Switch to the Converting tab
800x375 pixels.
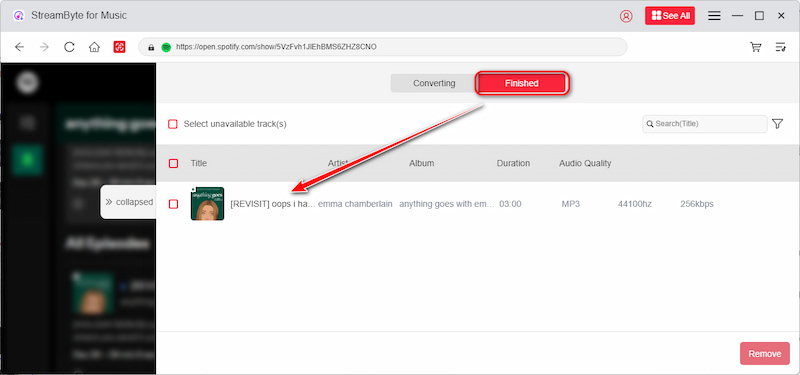click(434, 83)
